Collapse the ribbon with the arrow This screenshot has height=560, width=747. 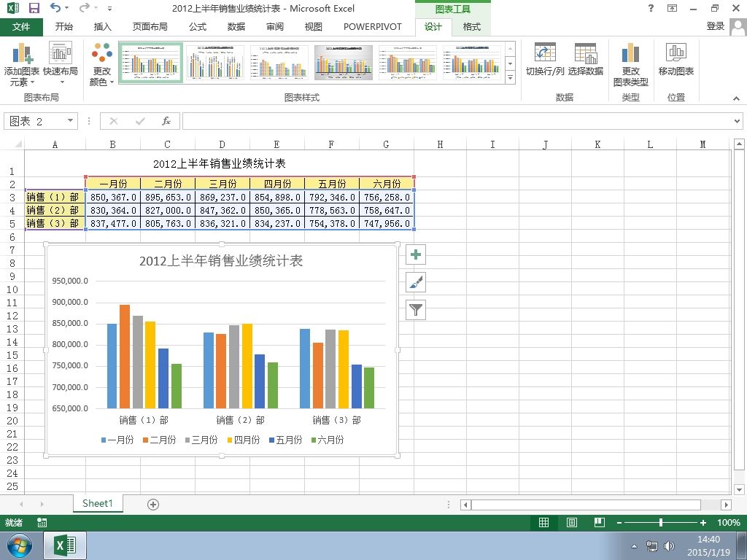pyautogui.click(x=736, y=98)
